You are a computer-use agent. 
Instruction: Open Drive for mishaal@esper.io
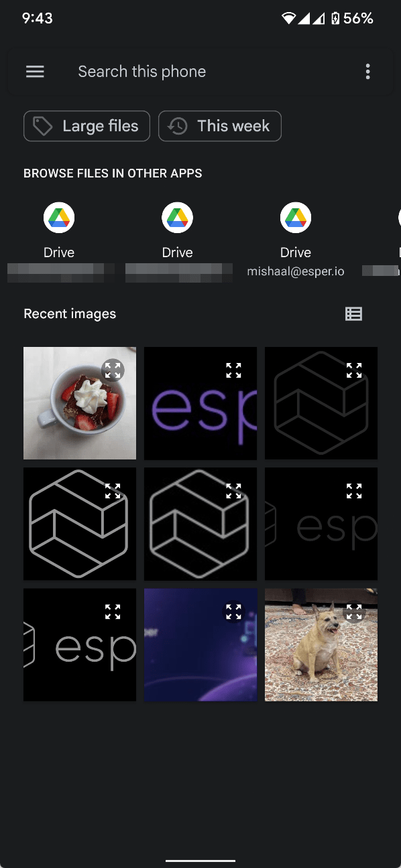[x=296, y=240]
